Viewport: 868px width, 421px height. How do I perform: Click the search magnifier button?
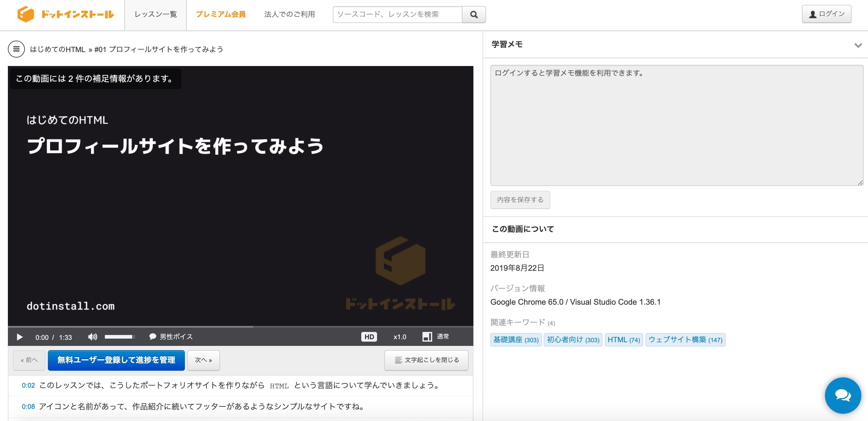coord(473,15)
